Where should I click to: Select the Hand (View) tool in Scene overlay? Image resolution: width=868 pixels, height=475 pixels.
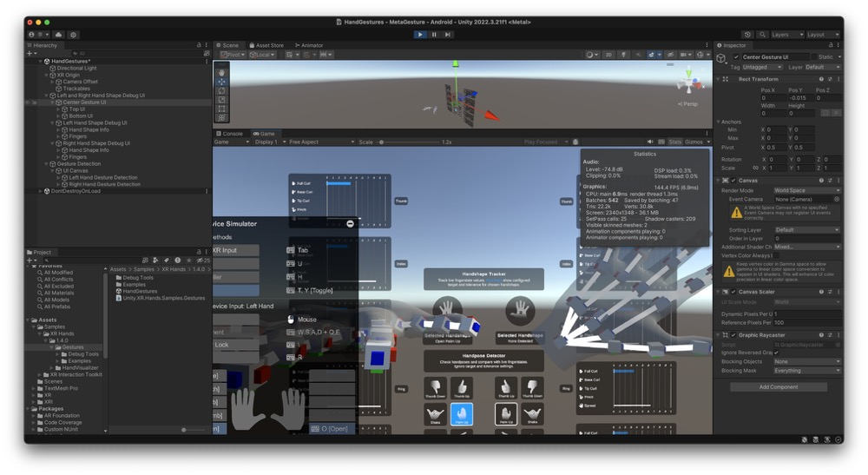click(x=221, y=73)
